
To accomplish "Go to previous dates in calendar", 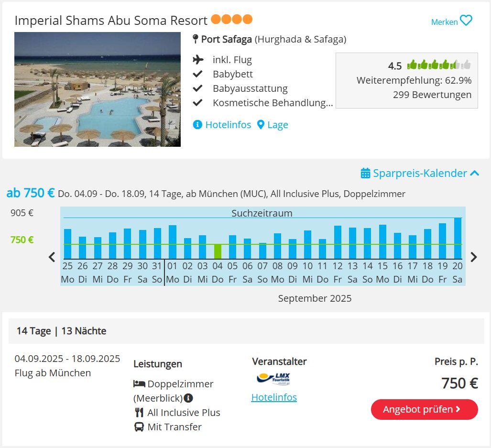I will click(52, 257).
